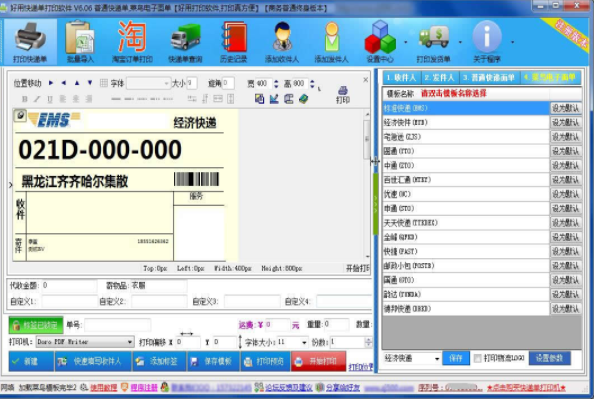Toggle bold formatting B button
594x399 pixels.
25,99
